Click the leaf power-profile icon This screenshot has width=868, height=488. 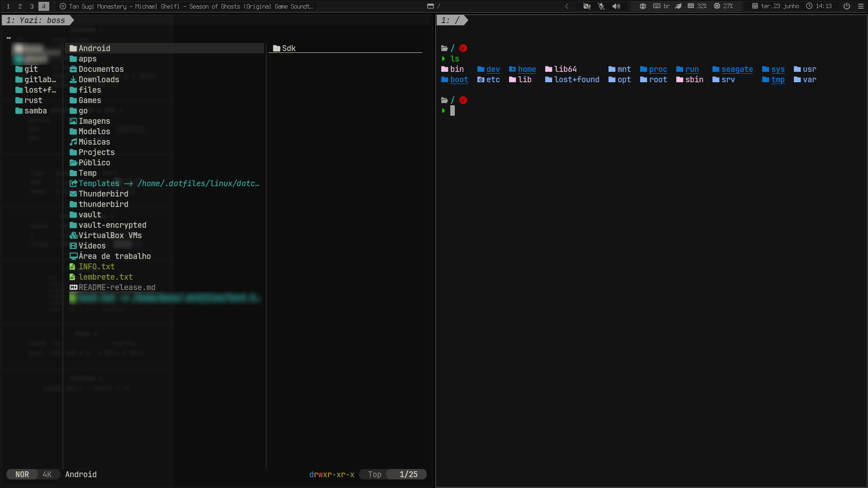tap(678, 6)
